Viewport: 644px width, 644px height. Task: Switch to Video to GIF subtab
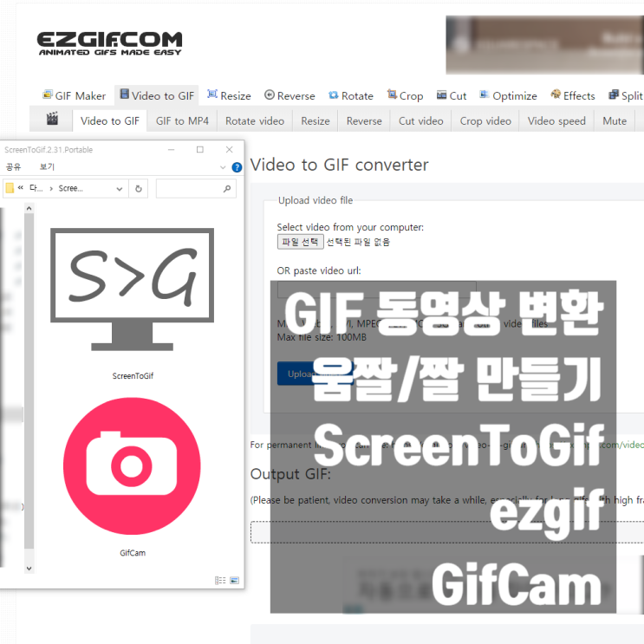110,120
